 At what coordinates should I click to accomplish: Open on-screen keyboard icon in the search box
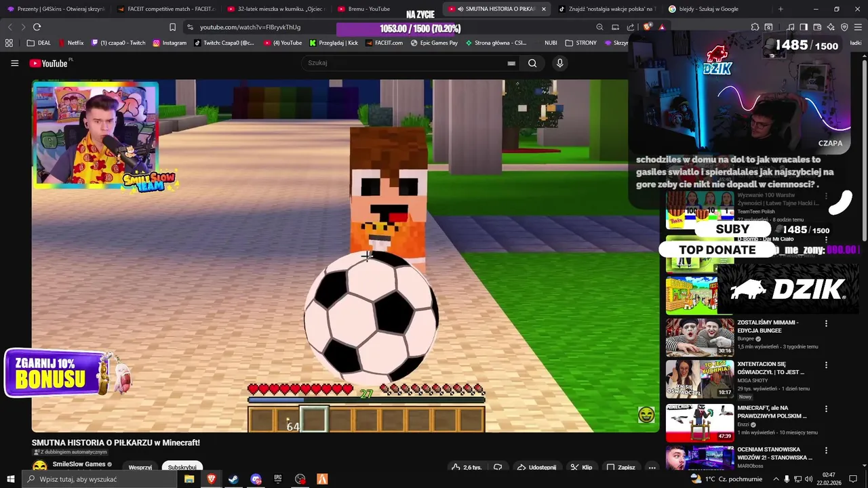[511, 63]
